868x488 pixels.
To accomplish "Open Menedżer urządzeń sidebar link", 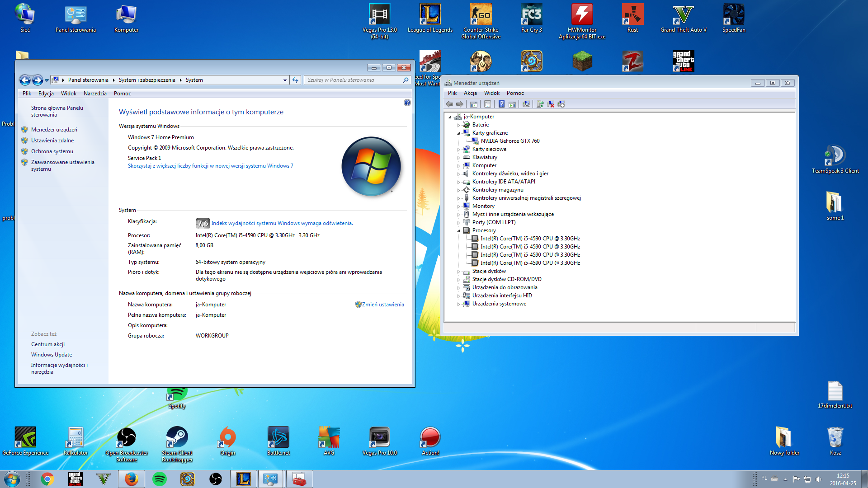I will (54, 130).
